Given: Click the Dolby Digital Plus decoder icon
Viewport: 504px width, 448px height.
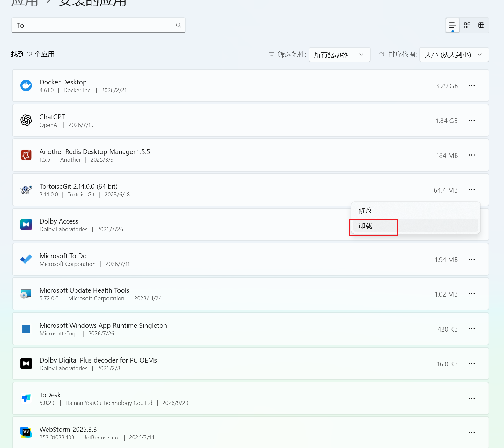Looking at the screenshot, I should click(x=26, y=364).
